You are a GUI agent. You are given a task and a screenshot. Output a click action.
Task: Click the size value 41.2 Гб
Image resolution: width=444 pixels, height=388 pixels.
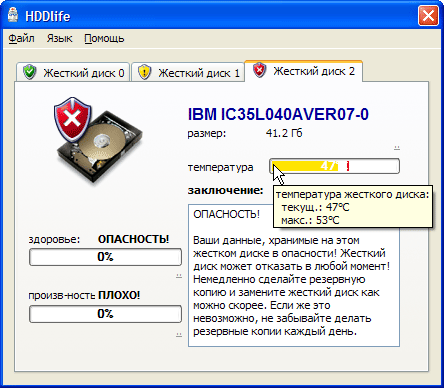[284, 133]
